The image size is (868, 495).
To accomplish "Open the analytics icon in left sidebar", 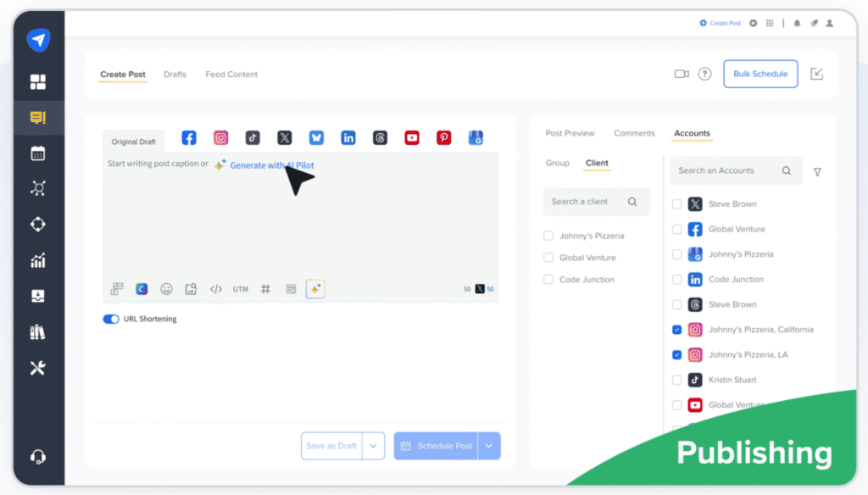I will tap(38, 260).
